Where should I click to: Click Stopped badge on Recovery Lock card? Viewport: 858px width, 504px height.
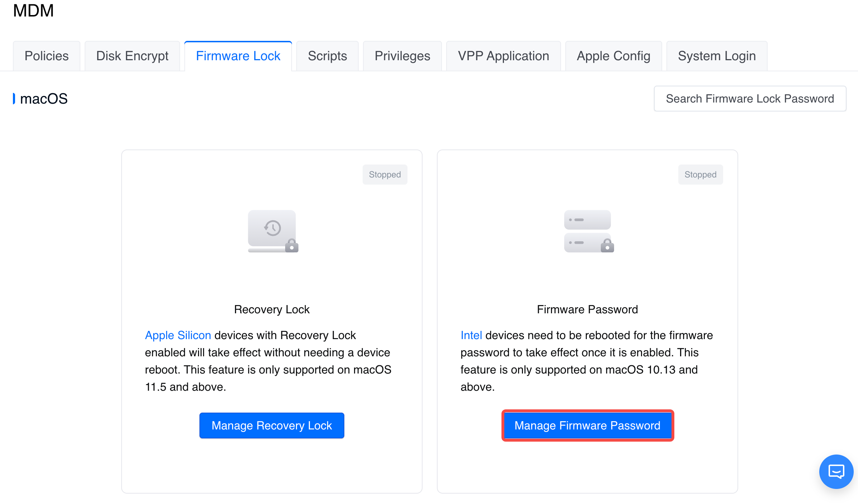coord(385,175)
